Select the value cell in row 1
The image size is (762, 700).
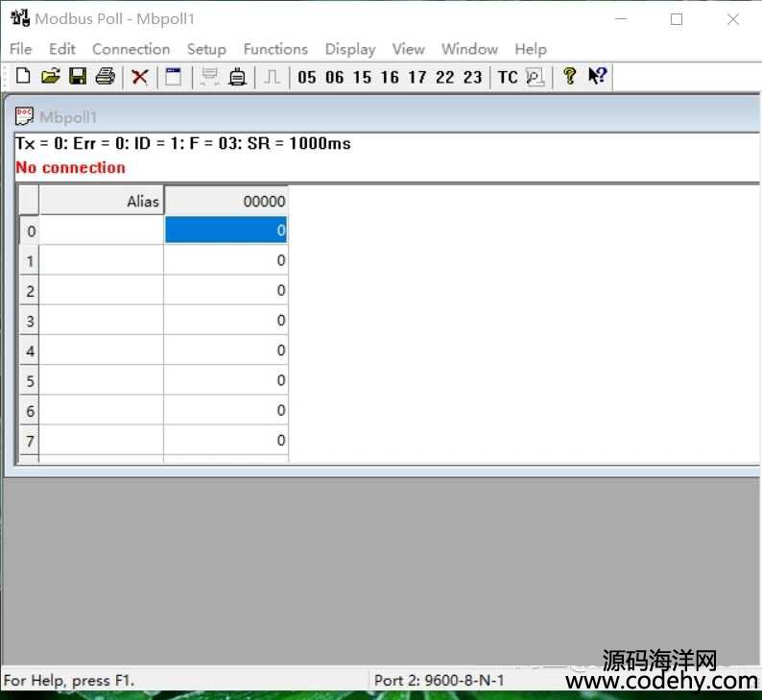pyautogui.click(x=226, y=260)
